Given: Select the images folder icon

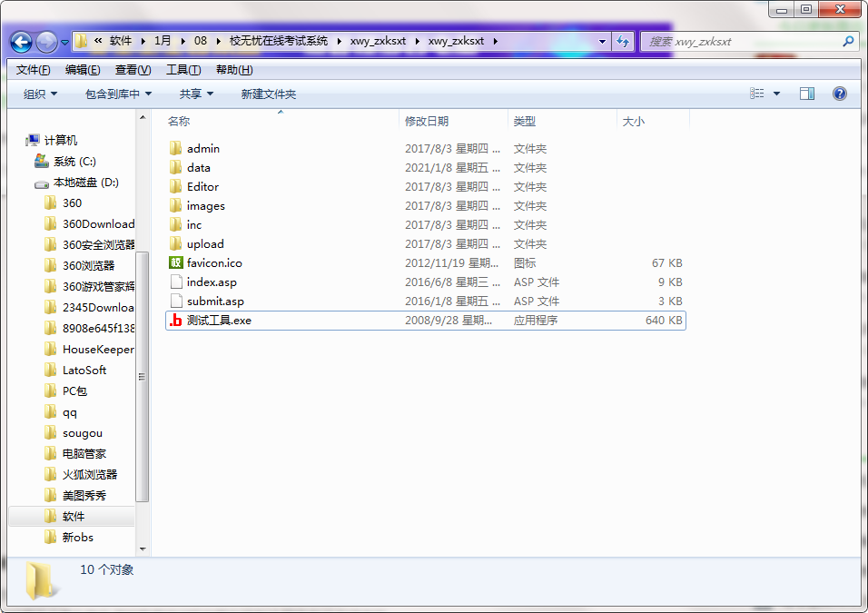Looking at the screenshot, I should (175, 205).
